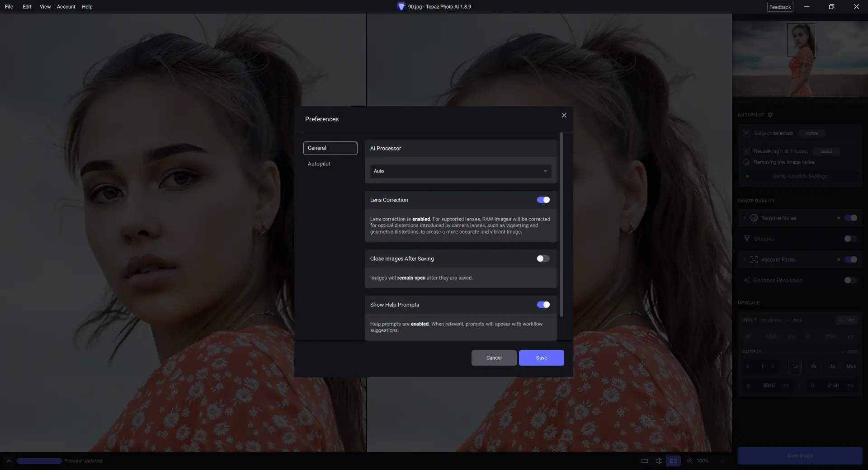Click the Preferences dialog scrollbar
The width and height of the screenshot is (868, 470).
(561, 225)
